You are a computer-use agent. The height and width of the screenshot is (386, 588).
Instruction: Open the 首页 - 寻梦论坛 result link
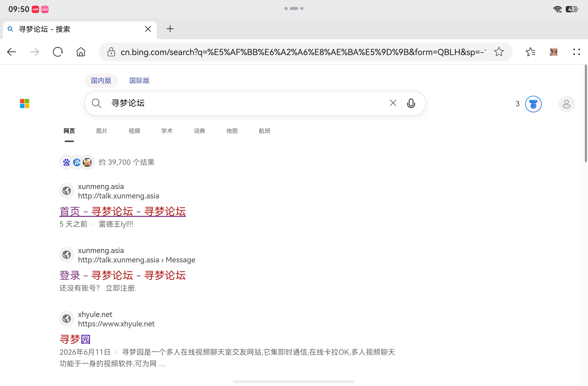pyautogui.click(x=123, y=211)
